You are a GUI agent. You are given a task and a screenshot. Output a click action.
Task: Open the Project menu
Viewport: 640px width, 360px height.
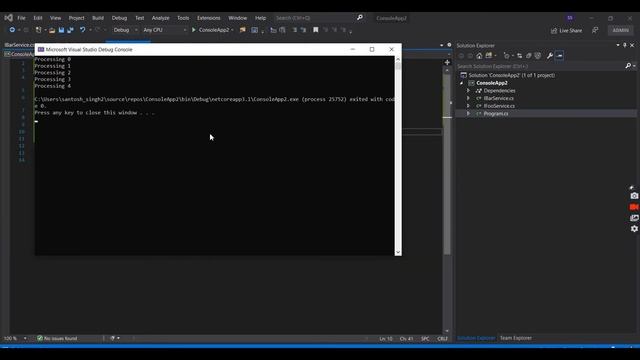[76, 18]
